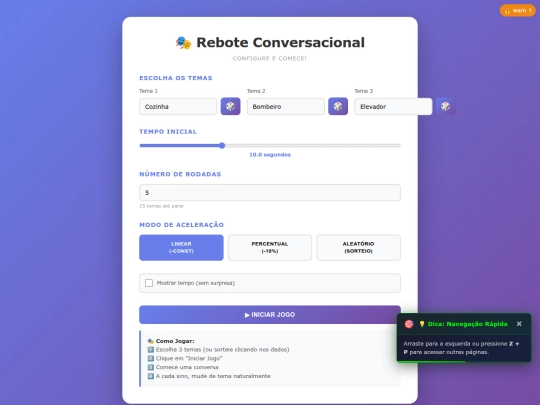Click the target icon in the tip popup
The height and width of the screenshot is (405, 540).
(409, 324)
